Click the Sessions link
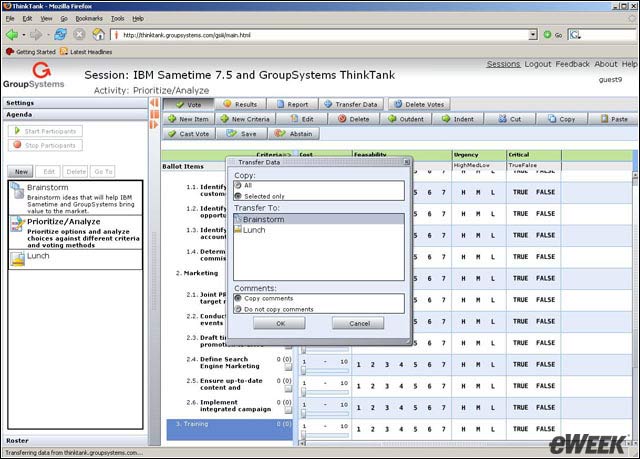The width and height of the screenshot is (640, 459). pos(503,64)
